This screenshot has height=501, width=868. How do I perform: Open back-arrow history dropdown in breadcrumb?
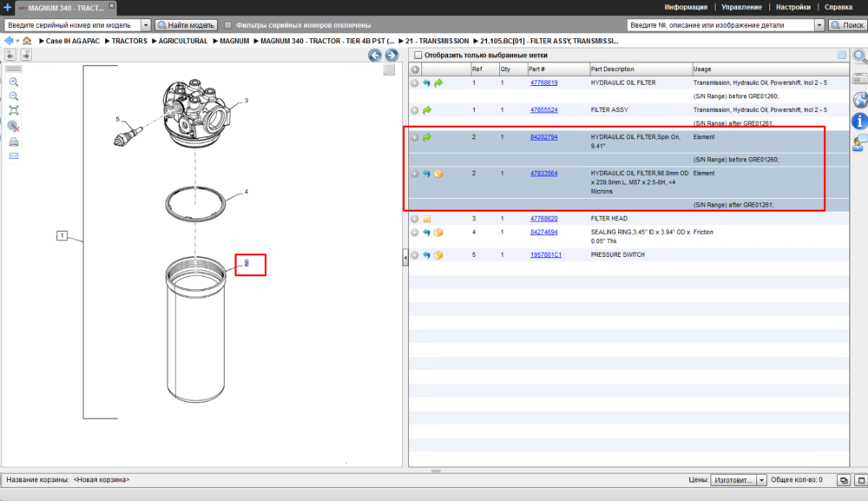pos(17,41)
